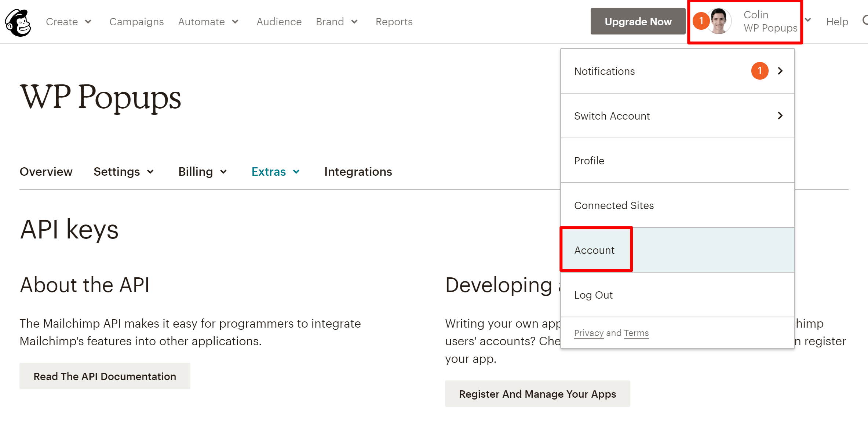Click Colin's profile avatar photo
Screen dimensions: 868x423
[719, 21]
